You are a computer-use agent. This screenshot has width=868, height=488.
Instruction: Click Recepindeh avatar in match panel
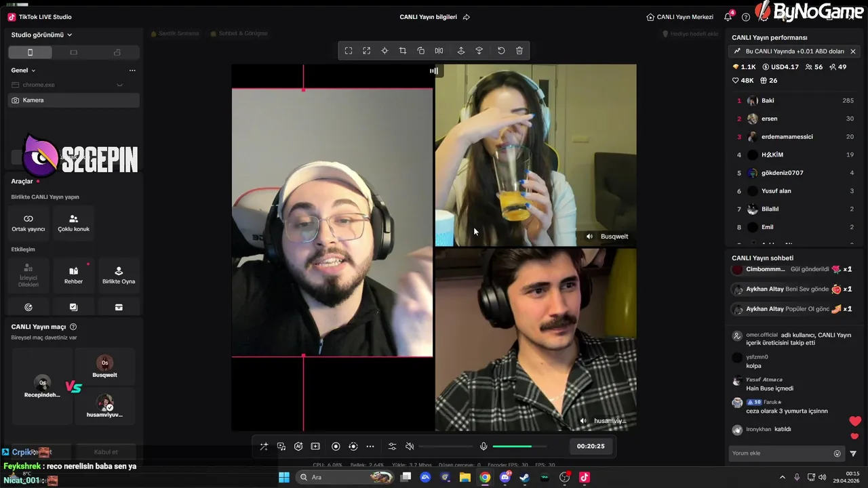pos(42,382)
